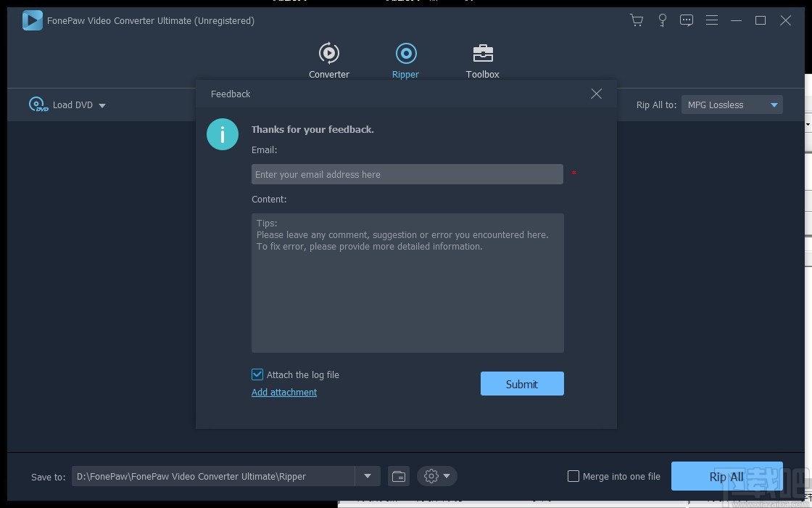Enable "Merge into one file"
The width and height of the screenshot is (812, 508).
573,476
